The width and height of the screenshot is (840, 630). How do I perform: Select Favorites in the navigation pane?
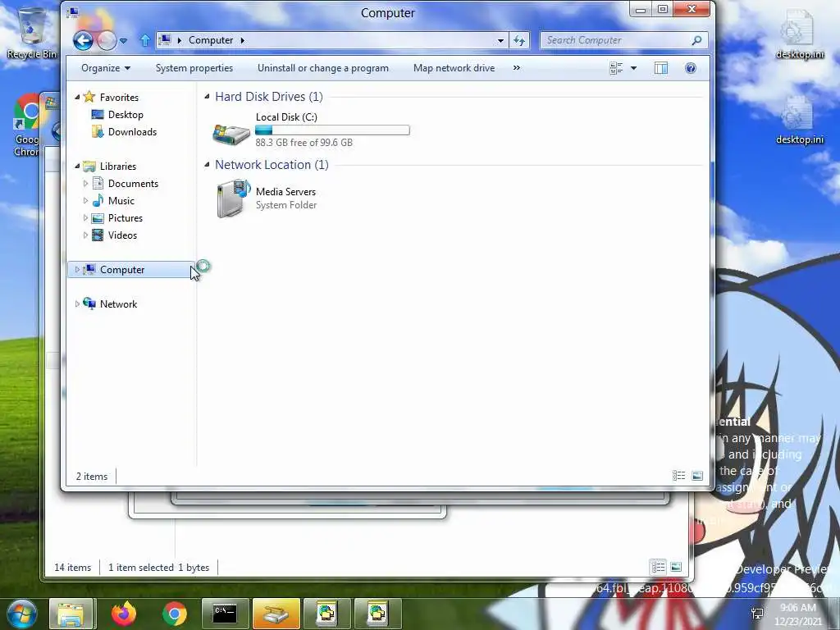(119, 98)
